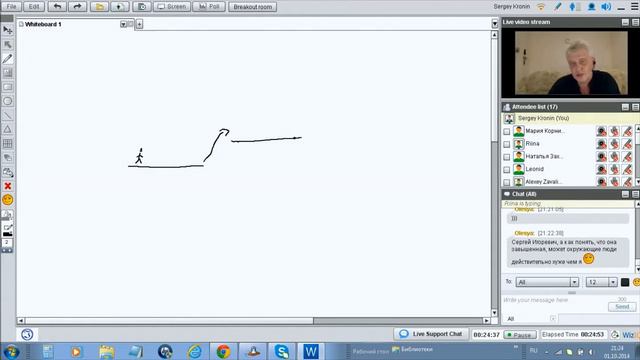
Task: Check the box next to Мария Корни
Action: [x=507, y=131]
